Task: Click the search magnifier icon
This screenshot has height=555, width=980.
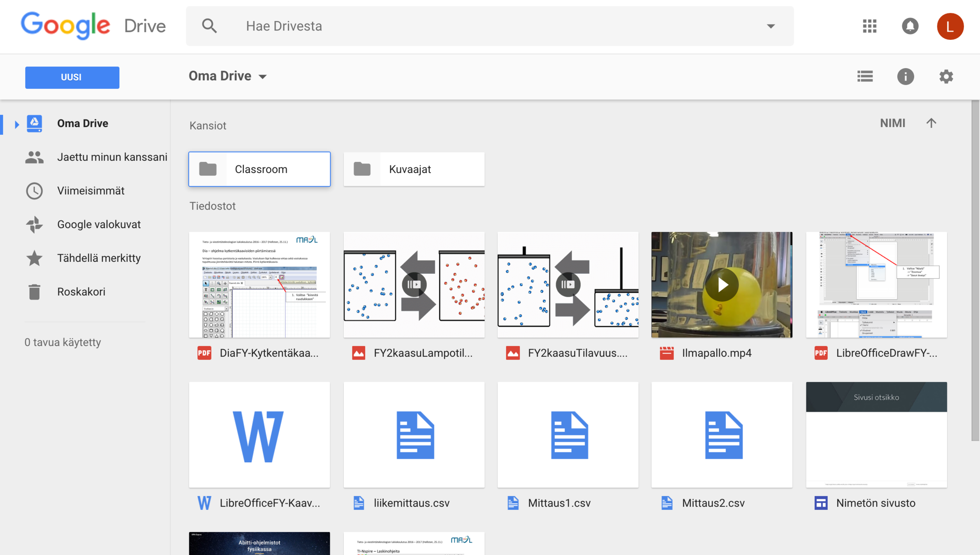Action: pos(209,26)
